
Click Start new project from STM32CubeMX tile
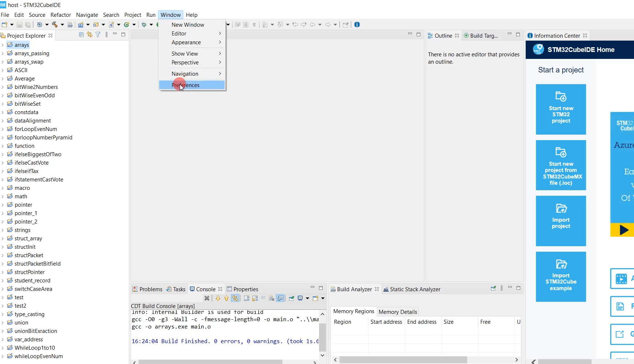(x=561, y=165)
